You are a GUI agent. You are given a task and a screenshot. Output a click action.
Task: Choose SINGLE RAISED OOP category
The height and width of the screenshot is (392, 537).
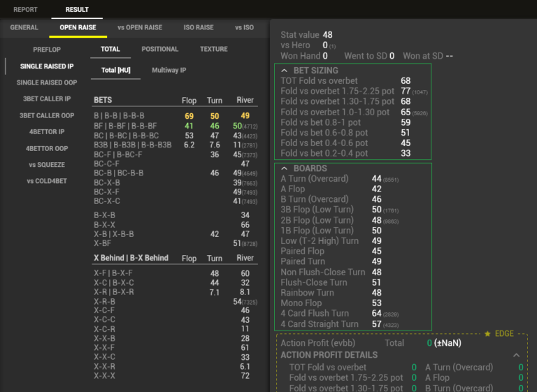click(x=47, y=82)
